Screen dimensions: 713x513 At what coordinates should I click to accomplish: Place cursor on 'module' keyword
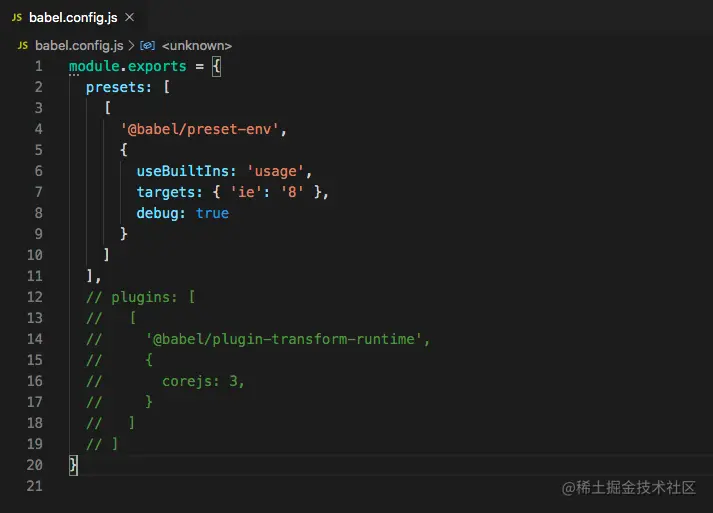(x=94, y=66)
